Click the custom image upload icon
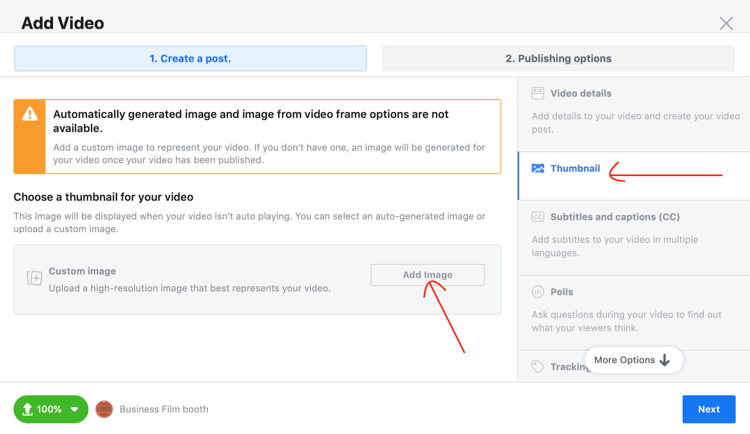The height and width of the screenshot is (434, 750). [x=34, y=278]
